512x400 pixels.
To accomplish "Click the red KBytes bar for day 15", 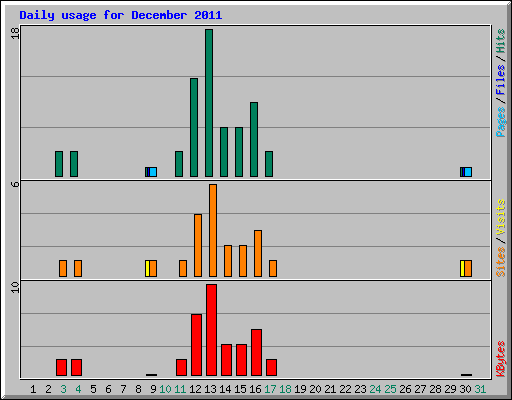I will (242, 360).
